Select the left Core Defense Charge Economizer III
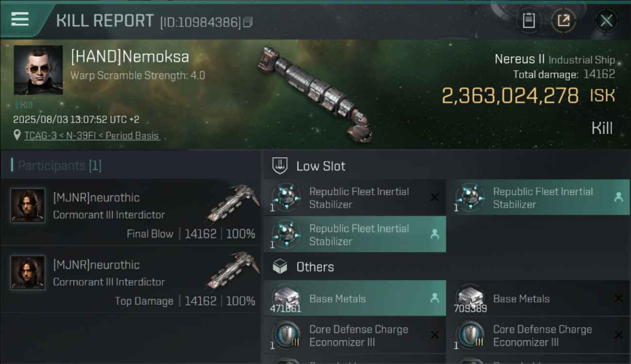 click(x=354, y=335)
